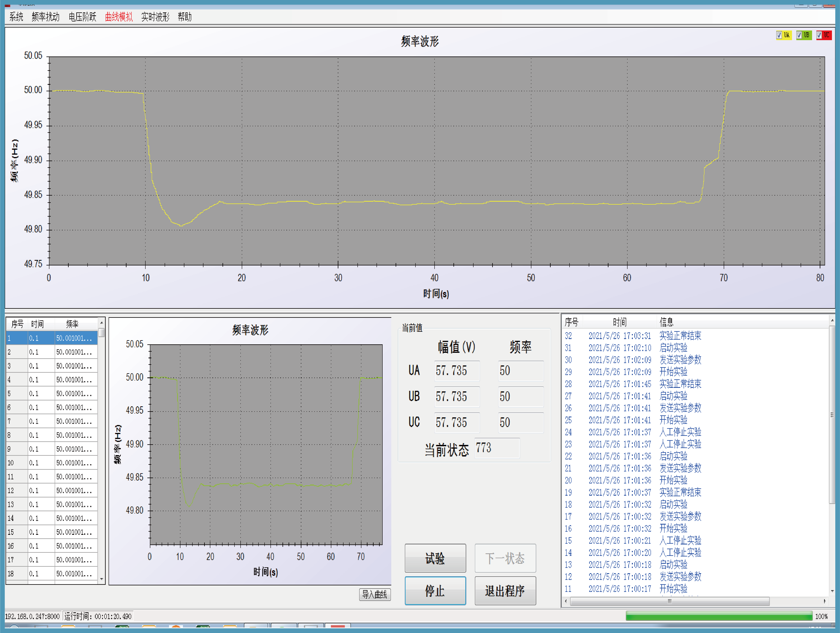The image size is (840, 633).
Task: Click the 退出程序 button
Action: [x=505, y=590]
